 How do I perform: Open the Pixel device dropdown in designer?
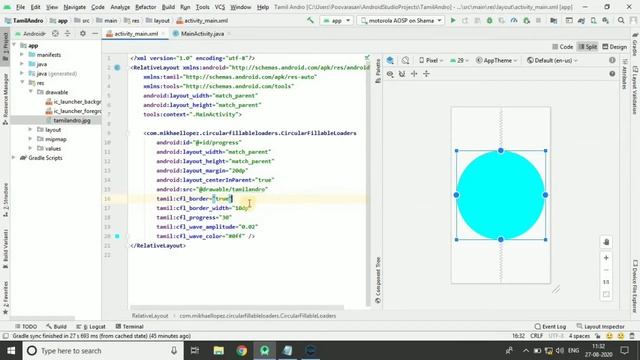click(x=431, y=60)
